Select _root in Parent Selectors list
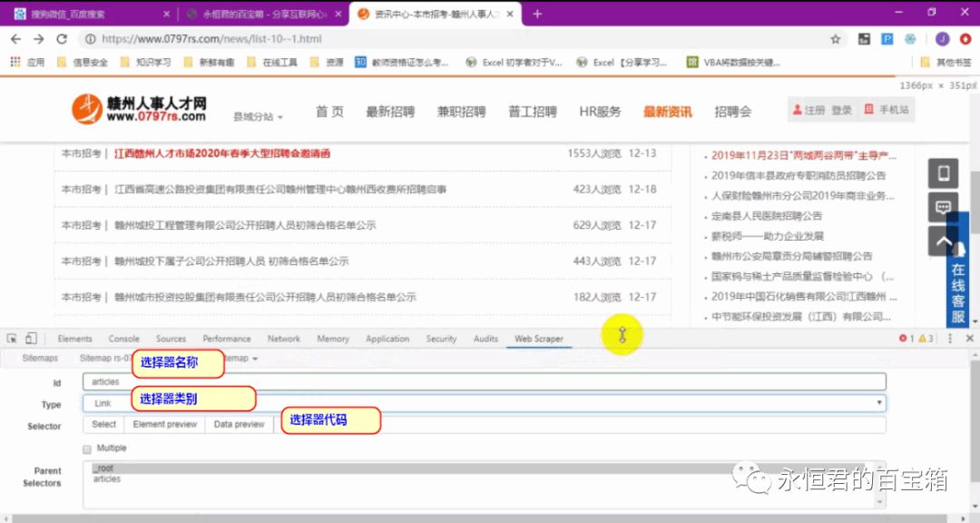Viewport: 980px width, 523px height. (103, 468)
